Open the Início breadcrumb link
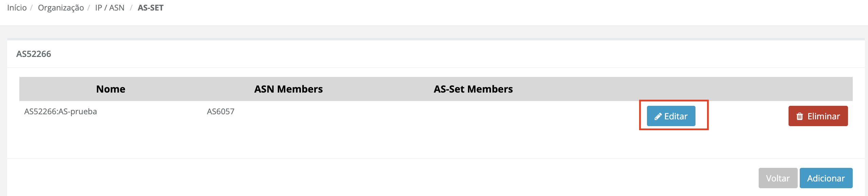The height and width of the screenshot is (196, 868). [x=17, y=8]
